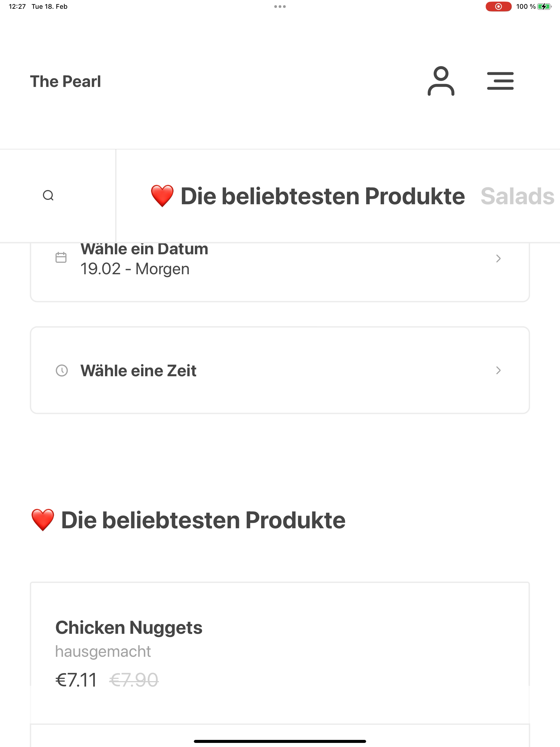Open the user account profile icon
Image resolution: width=560 pixels, height=747 pixels.
[441, 81]
